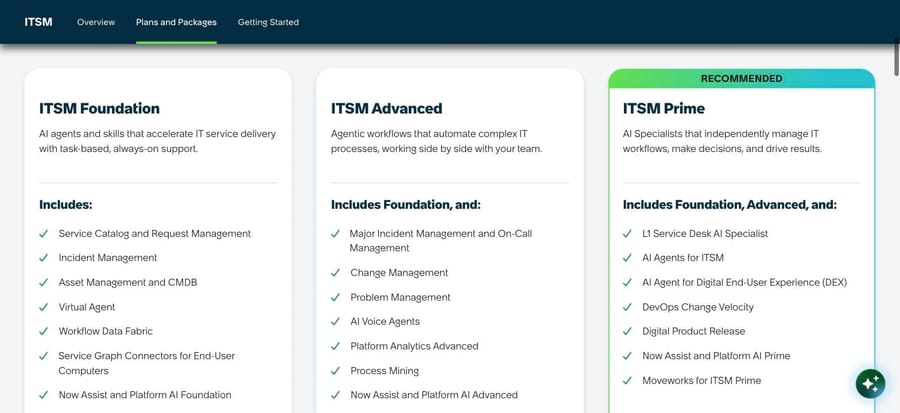The width and height of the screenshot is (900, 413).
Task: Click checkmark beside Now Assist Platform AI Prime
Action: [627, 356]
